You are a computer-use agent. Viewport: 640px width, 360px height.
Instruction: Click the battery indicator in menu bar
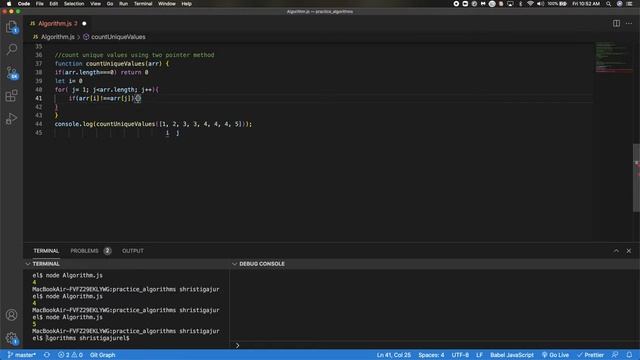click(x=557, y=4)
